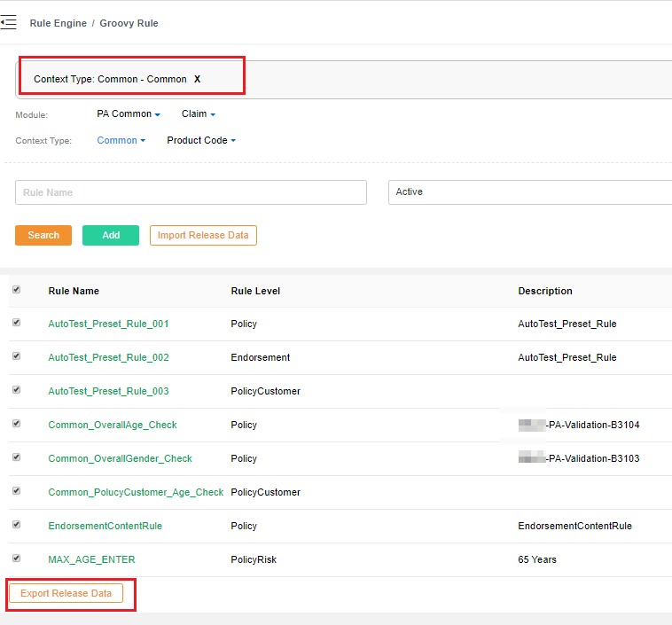Uncheck the AutoTest_Preset_Rule_001 row checkbox

click(17, 323)
